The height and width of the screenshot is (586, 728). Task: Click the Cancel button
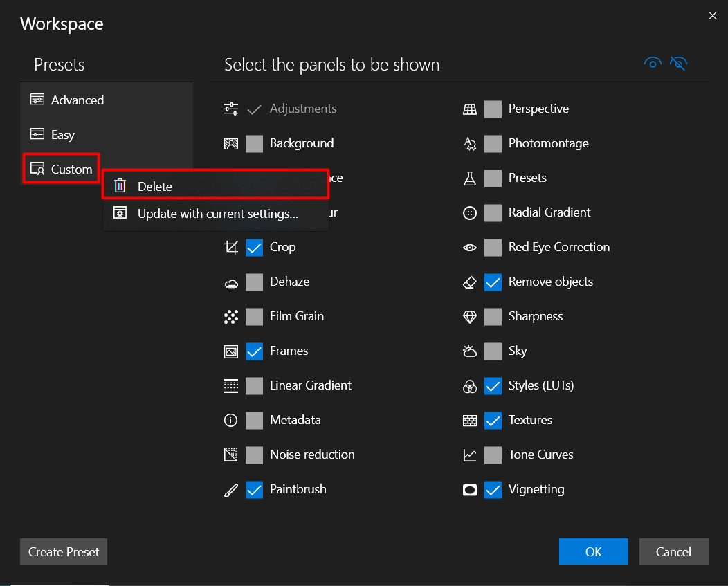tap(674, 551)
